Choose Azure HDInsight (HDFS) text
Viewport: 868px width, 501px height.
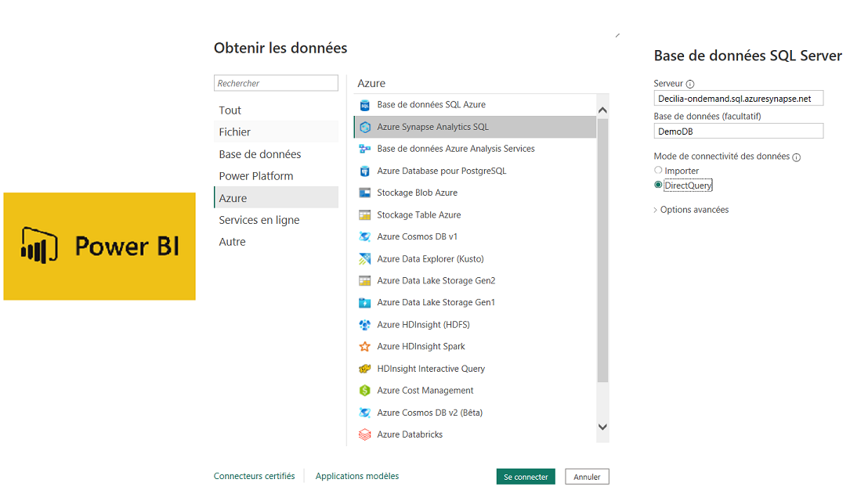pyautogui.click(x=424, y=325)
